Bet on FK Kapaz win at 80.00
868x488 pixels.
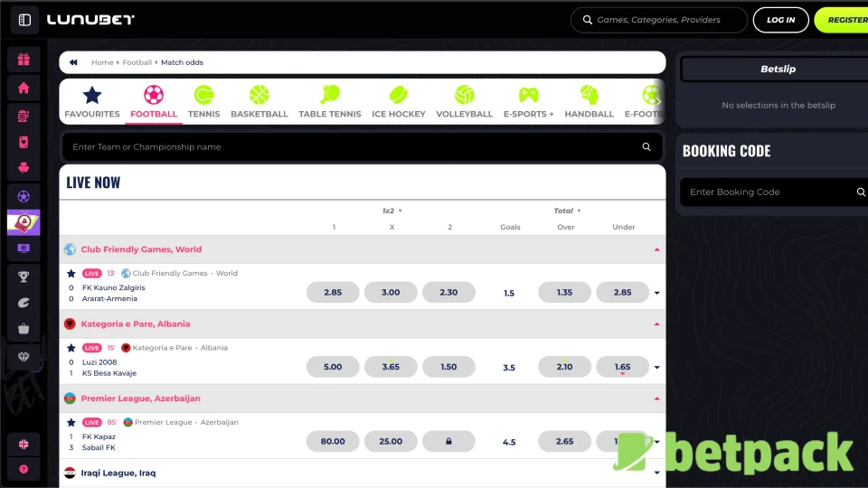333,441
